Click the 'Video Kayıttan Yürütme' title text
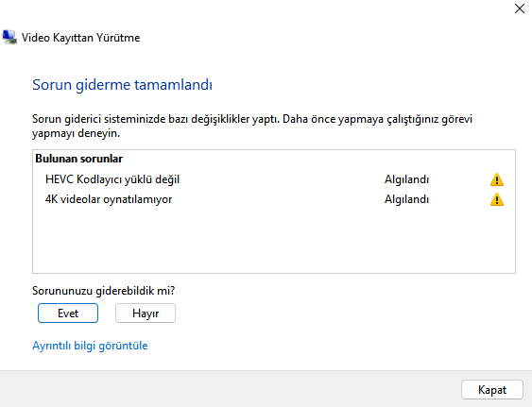 80,38
